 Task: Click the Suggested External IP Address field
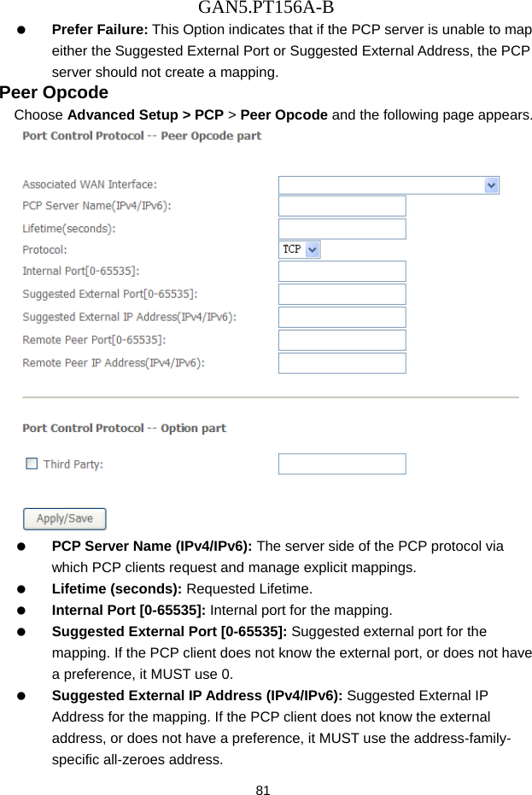click(x=342, y=317)
